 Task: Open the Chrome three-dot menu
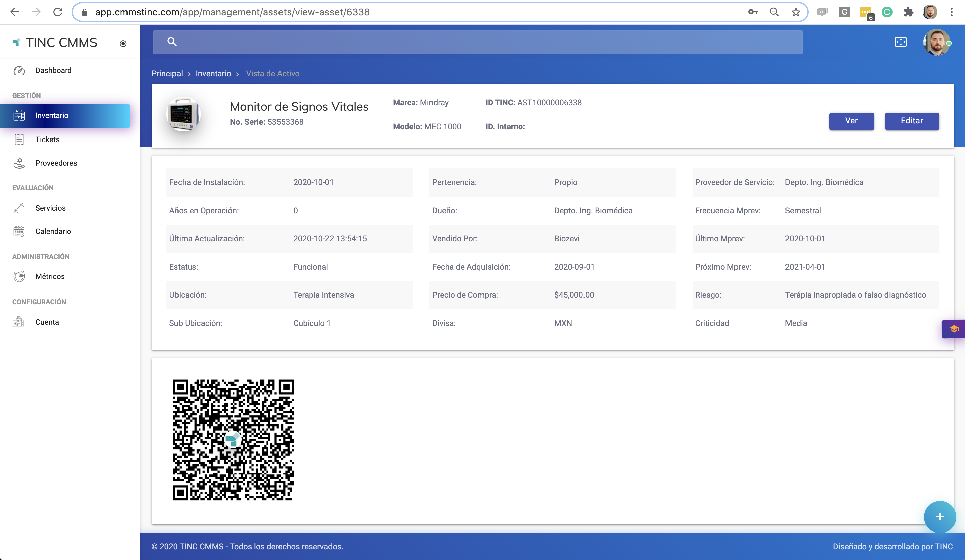point(951,12)
